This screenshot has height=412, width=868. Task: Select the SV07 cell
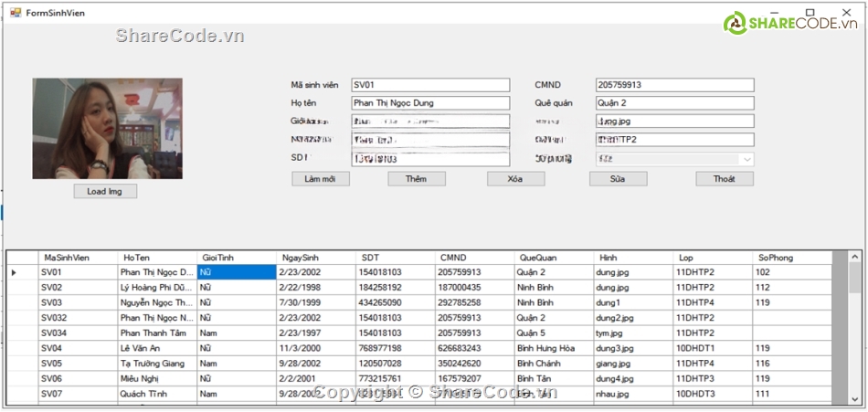tap(78, 394)
